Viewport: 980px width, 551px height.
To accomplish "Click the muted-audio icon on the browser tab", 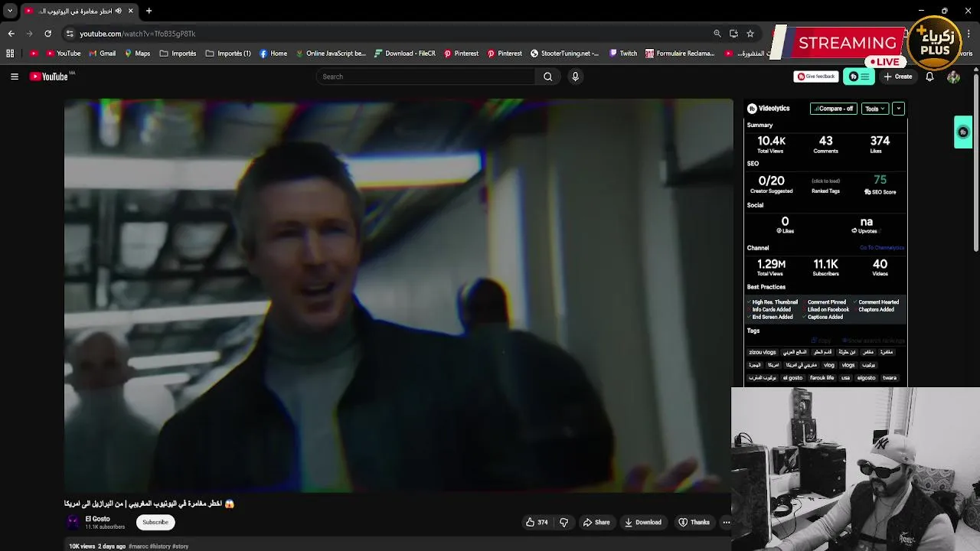I will [119, 11].
